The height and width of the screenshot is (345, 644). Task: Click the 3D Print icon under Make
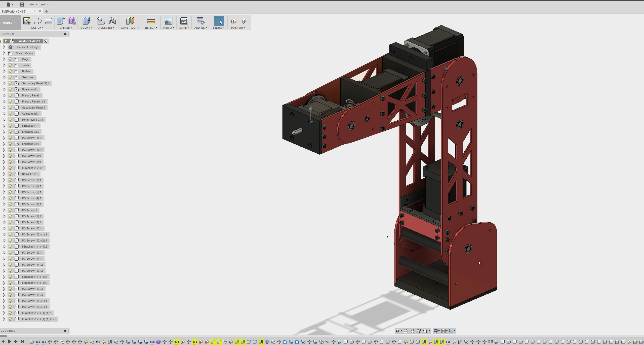coord(184,21)
